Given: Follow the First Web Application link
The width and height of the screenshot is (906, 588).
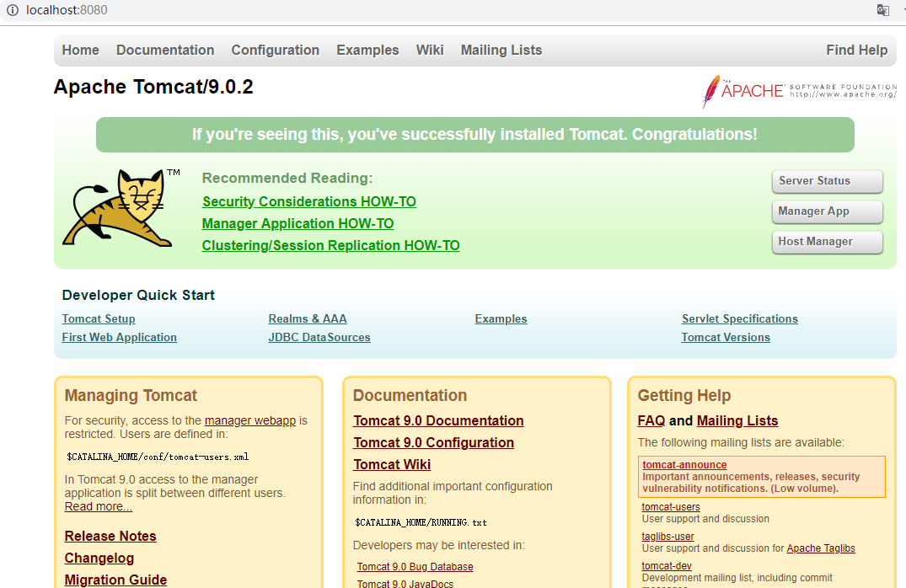Looking at the screenshot, I should 119,337.
